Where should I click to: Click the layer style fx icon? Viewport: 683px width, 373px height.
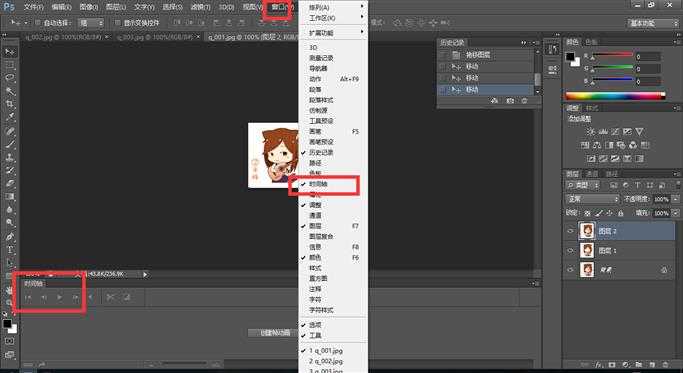tap(598, 364)
